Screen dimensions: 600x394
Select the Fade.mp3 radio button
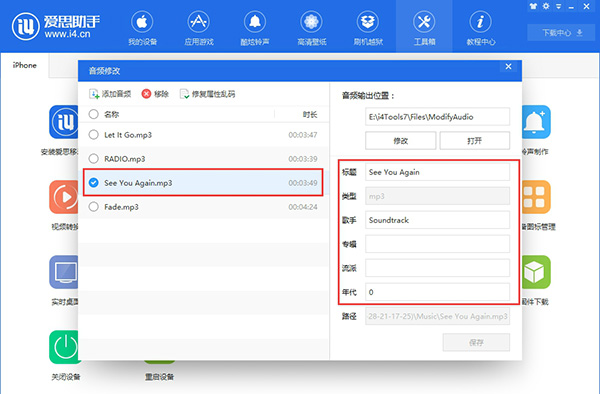pos(93,207)
